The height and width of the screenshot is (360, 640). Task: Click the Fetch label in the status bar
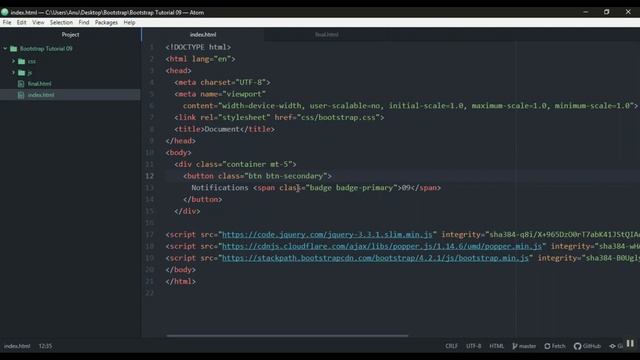559,346
